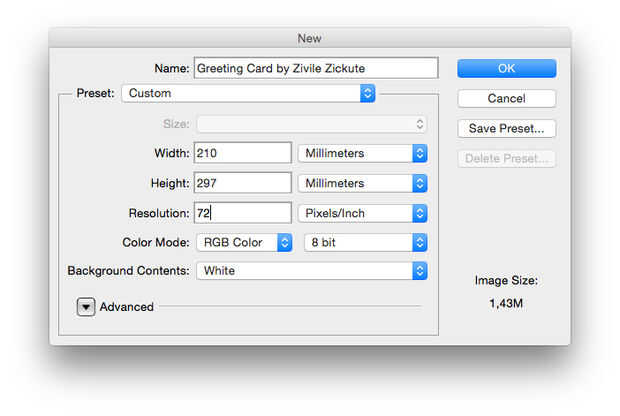The height and width of the screenshot is (416, 620).
Task: Click the Advanced label text
Action: pyautogui.click(x=127, y=307)
